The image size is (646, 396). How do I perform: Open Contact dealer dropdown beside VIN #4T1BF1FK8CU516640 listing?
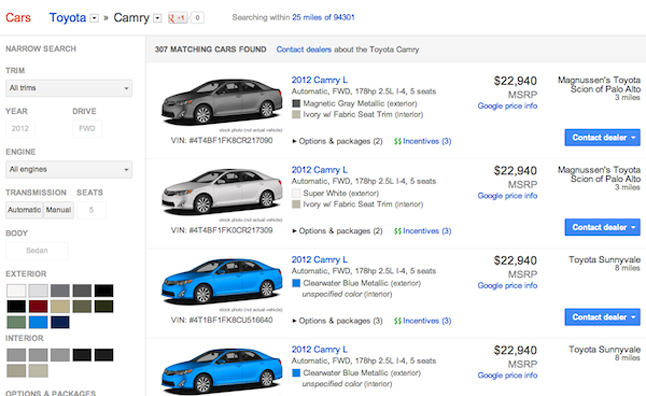coord(602,317)
